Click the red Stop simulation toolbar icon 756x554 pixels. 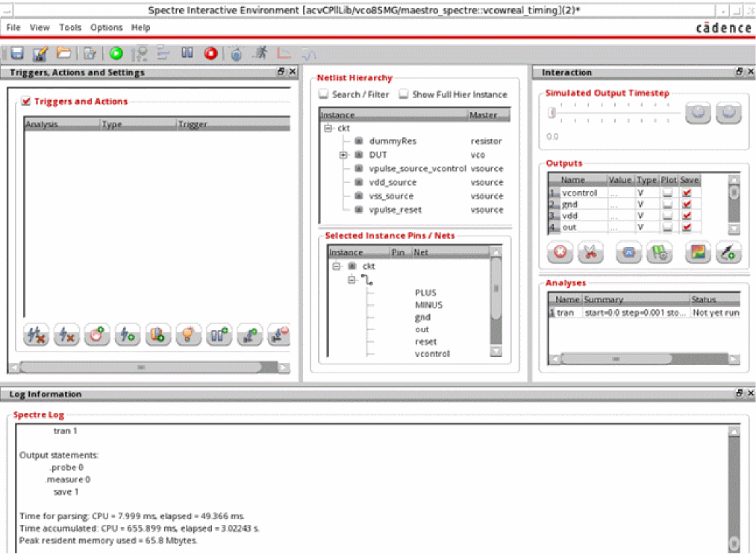click(x=210, y=53)
